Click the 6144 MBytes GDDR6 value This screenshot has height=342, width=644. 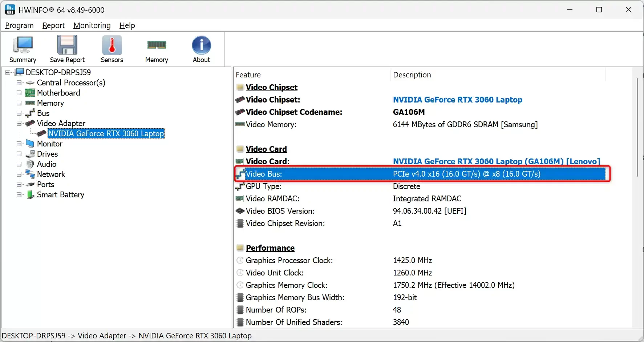[x=465, y=124]
